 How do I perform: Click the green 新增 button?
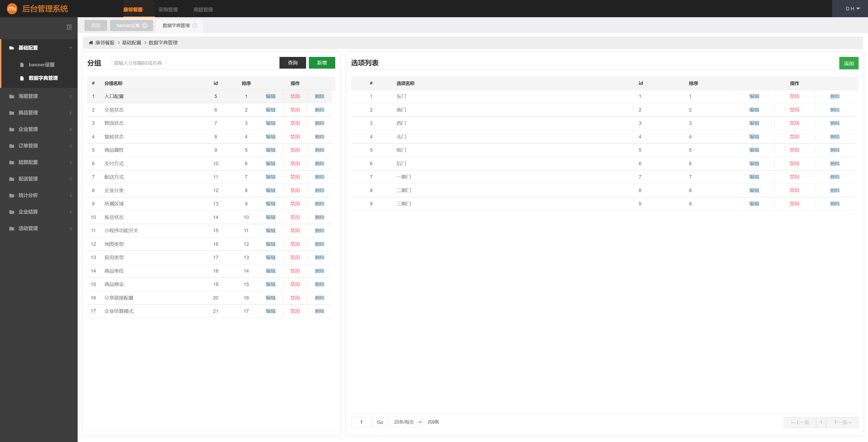click(322, 63)
